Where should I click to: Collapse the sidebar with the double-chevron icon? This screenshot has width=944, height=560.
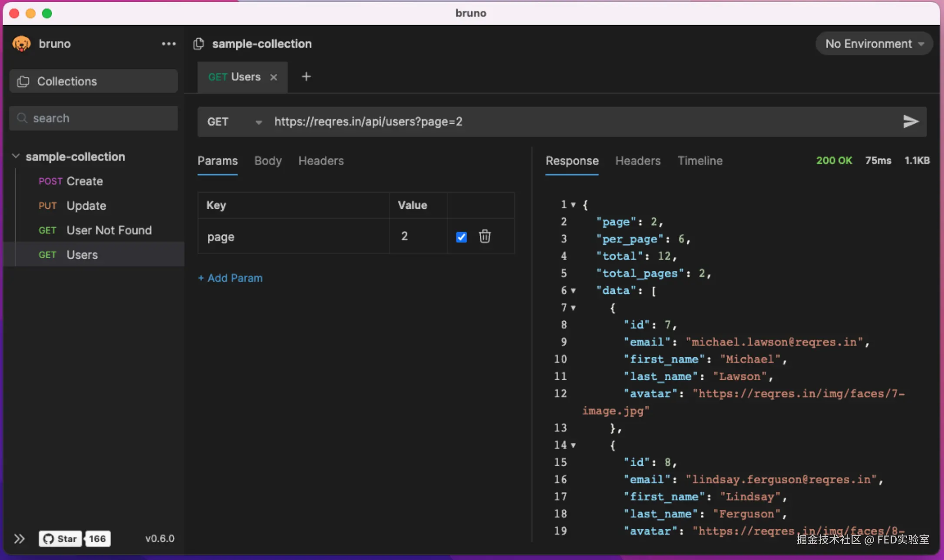pos(19,539)
